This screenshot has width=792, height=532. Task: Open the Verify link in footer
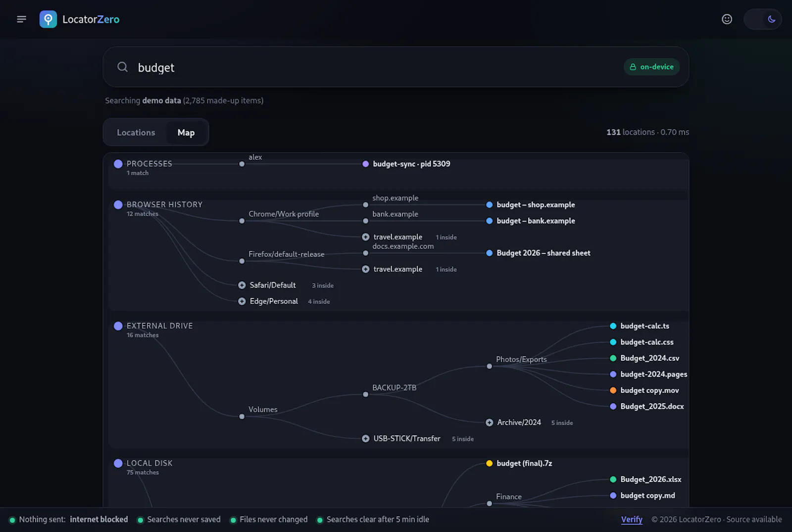[x=632, y=520]
